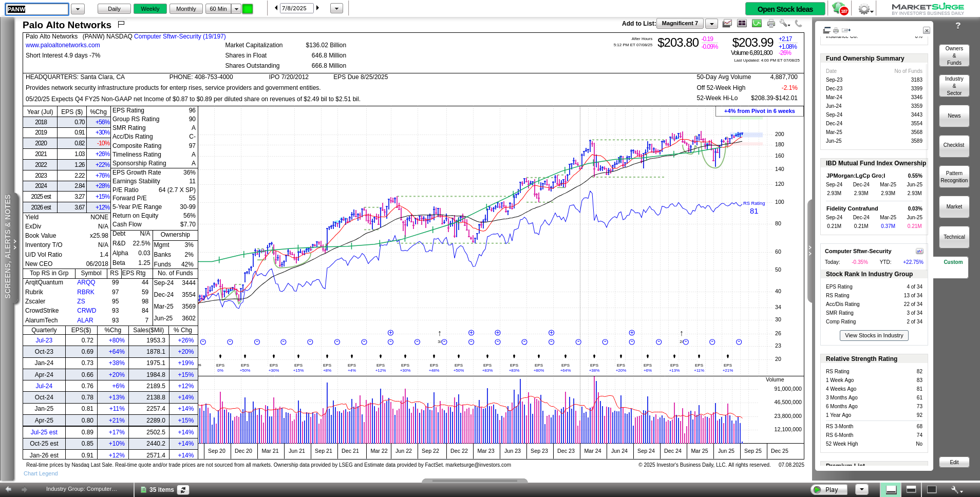Click the 7/8/2025 date field
The height and width of the screenshot is (497, 980).
296,8
